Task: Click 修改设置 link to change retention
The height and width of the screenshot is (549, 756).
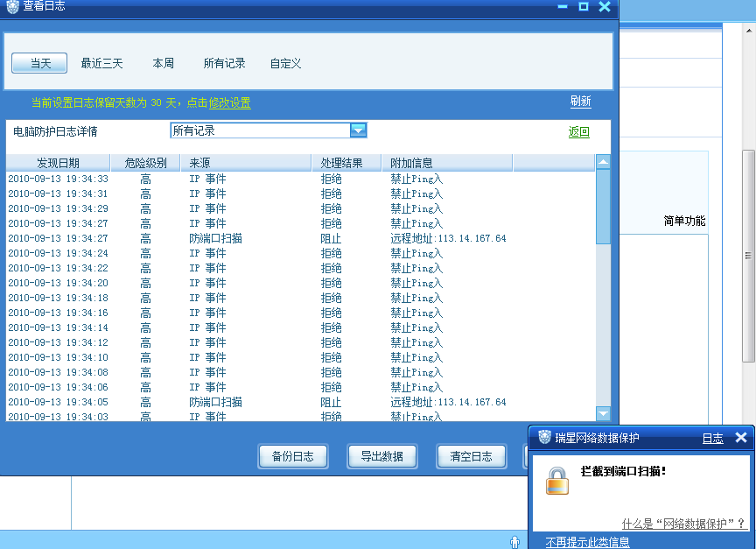Action: pos(229,102)
